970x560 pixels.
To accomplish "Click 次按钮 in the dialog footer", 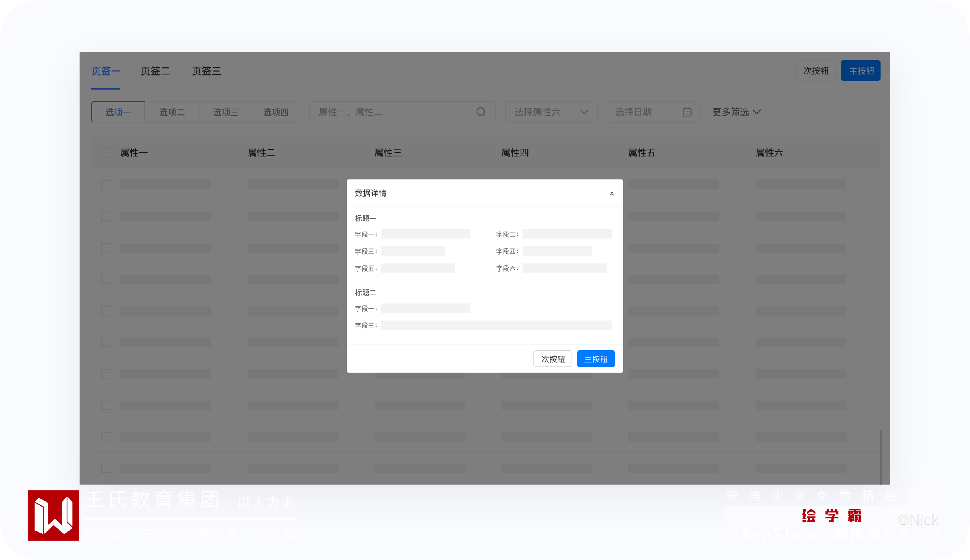I will tap(552, 359).
